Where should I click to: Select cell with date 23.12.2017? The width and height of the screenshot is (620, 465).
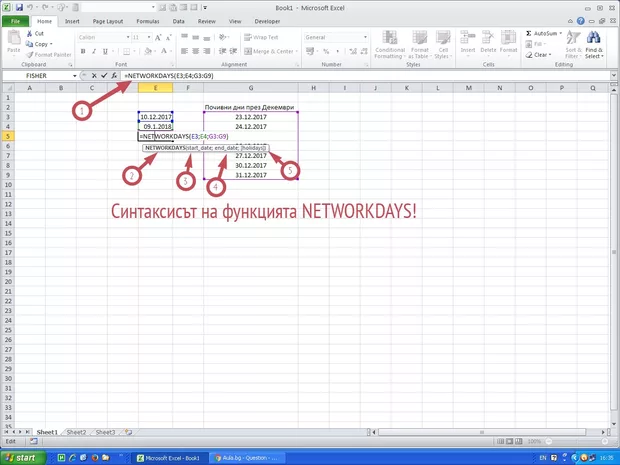pos(251,117)
